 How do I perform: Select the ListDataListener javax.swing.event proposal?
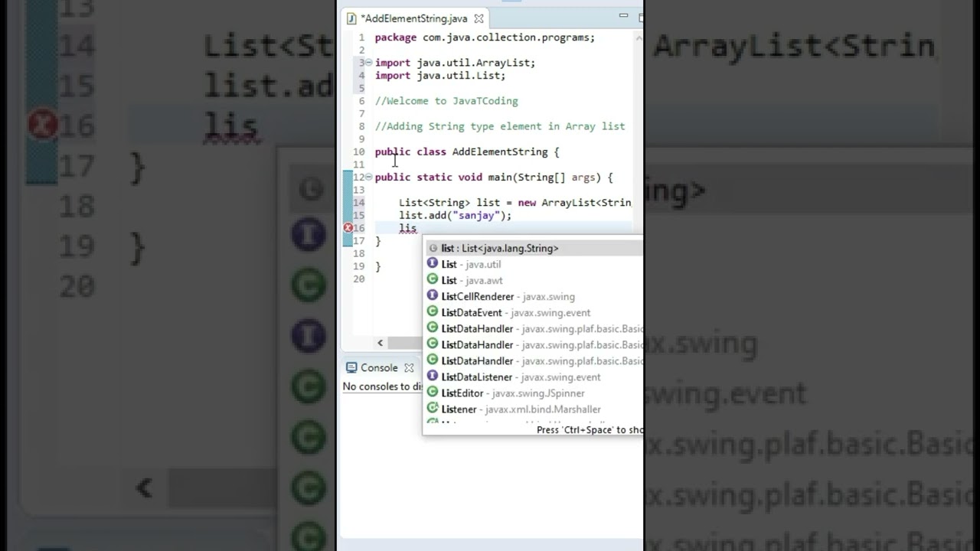(534, 377)
